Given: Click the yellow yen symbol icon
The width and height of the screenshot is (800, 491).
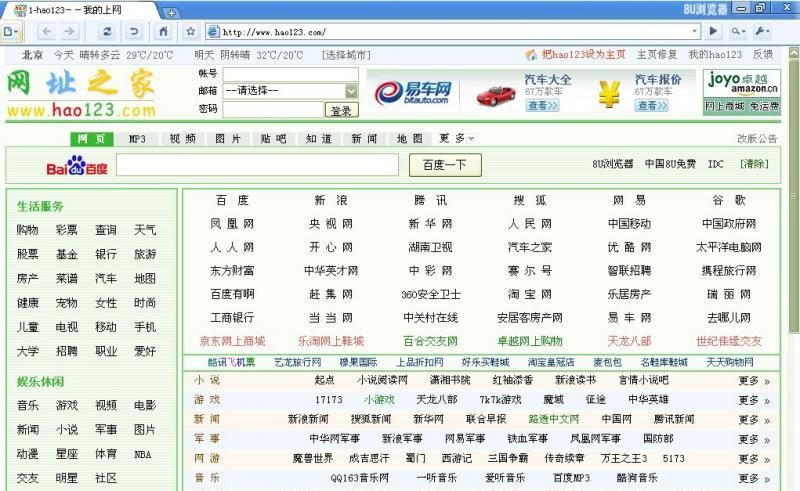Looking at the screenshot, I should pyautogui.click(x=609, y=94).
